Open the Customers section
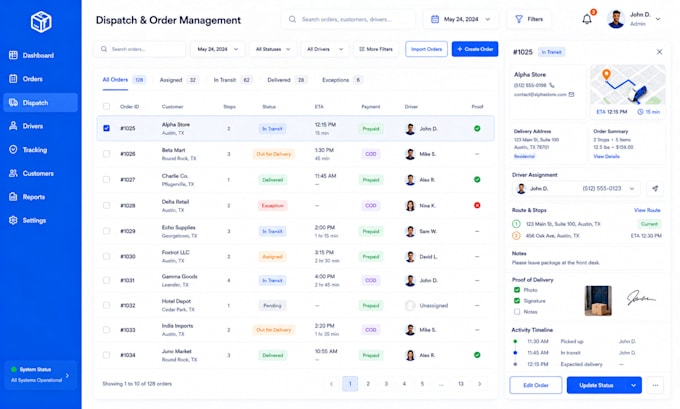Viewport: 680px width, 409px height. tap(40, 173)
